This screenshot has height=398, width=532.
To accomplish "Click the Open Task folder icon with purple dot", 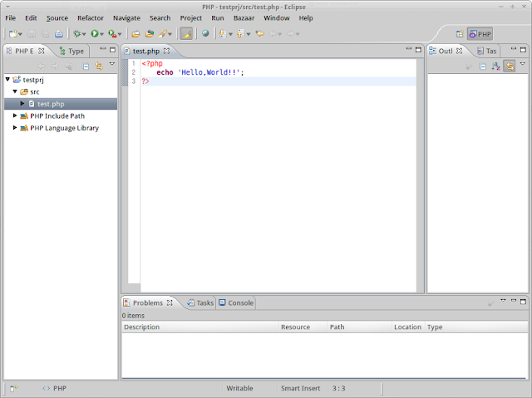I will 150,34.
